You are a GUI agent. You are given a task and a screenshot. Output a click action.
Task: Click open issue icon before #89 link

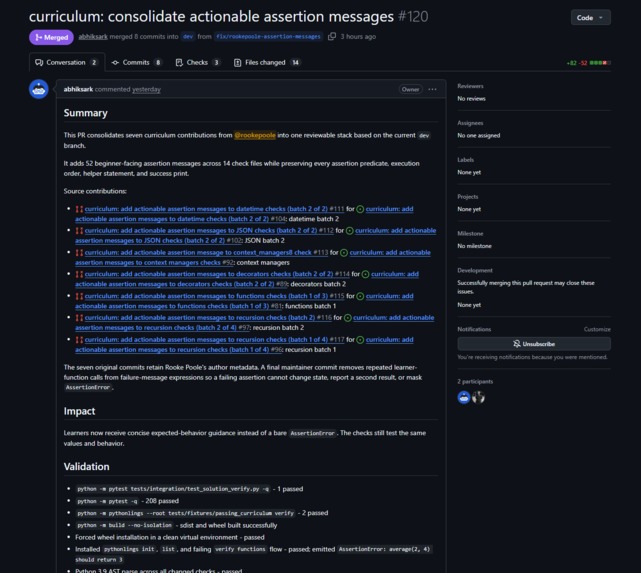point(365,274)
